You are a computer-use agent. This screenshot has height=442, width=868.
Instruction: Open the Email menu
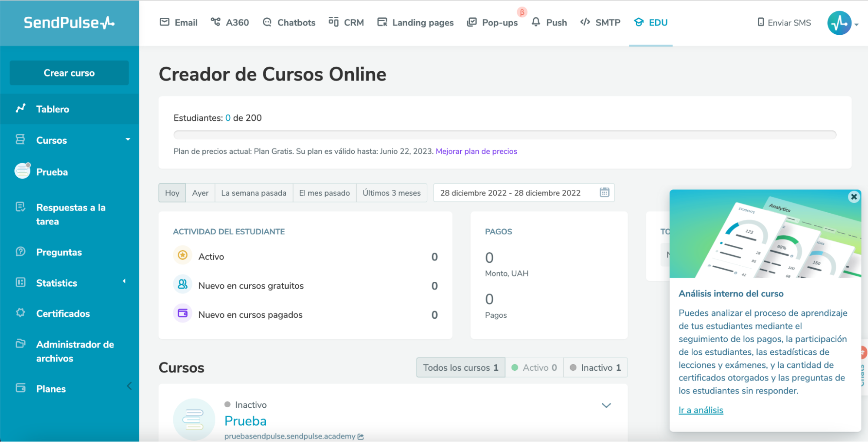point(178,23)
